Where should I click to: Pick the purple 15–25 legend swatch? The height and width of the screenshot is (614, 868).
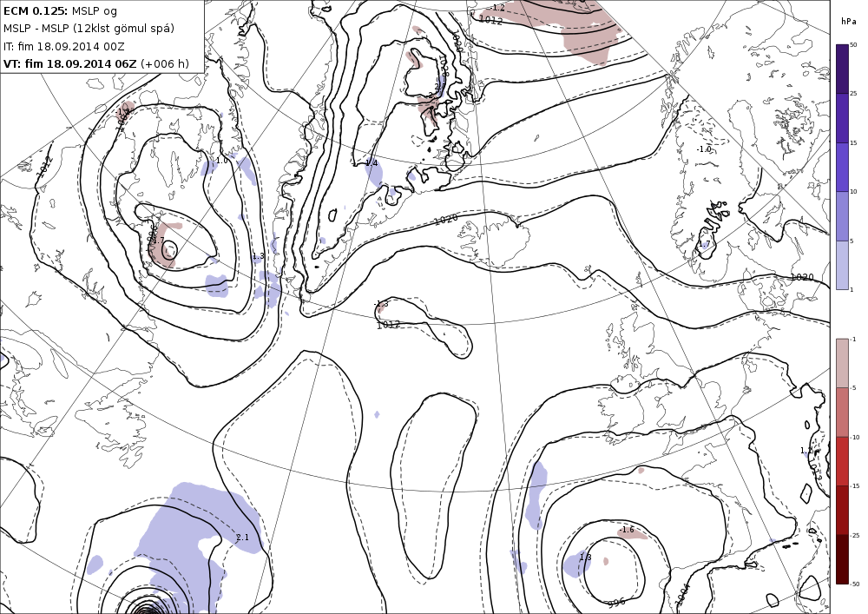[x=842, y=118]
